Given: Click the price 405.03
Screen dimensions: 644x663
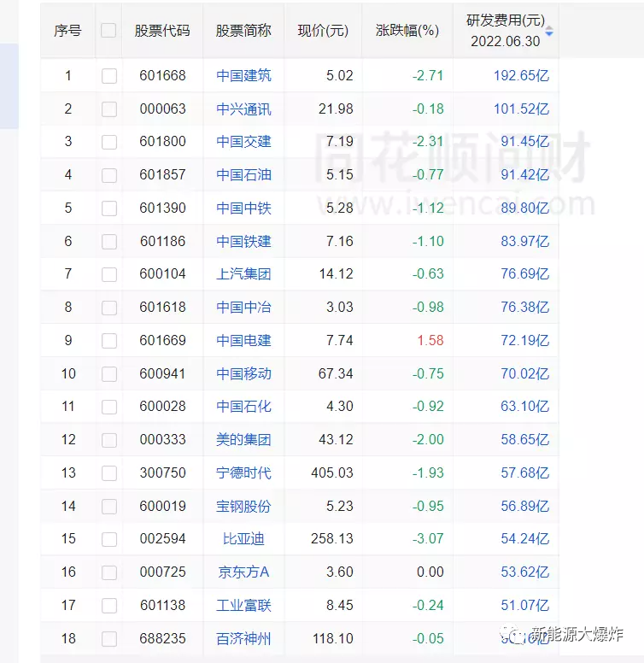Looking at the screenshot, I should [x=332, y=472].
